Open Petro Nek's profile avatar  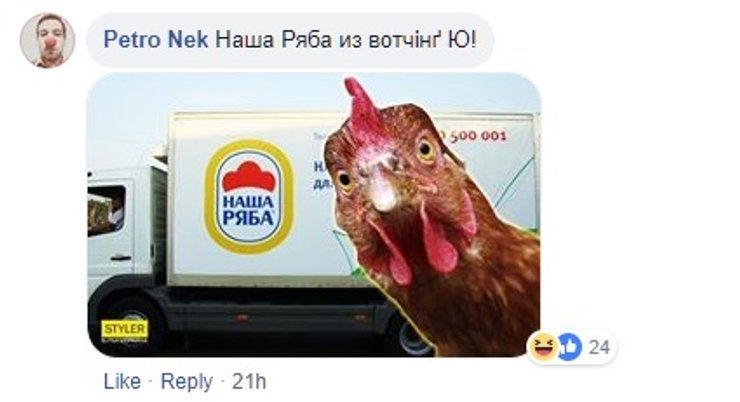(x=47, y=40)
